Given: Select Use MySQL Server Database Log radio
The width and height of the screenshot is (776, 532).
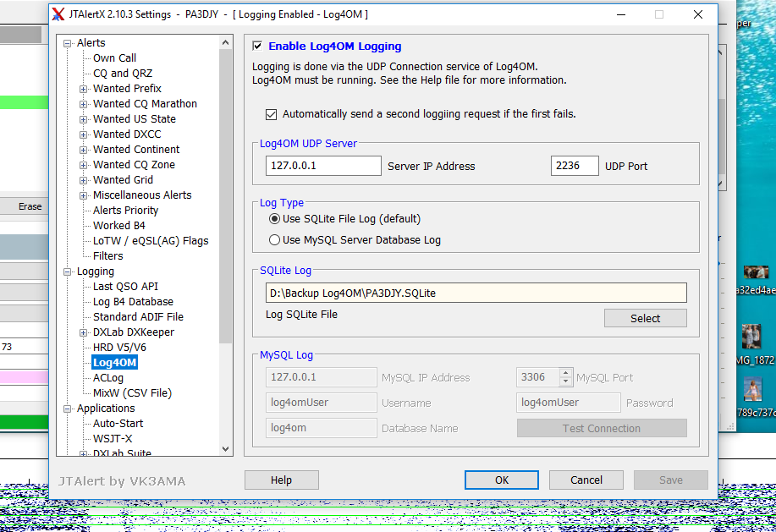Looking at the screenshot, I should coord(274,240).
